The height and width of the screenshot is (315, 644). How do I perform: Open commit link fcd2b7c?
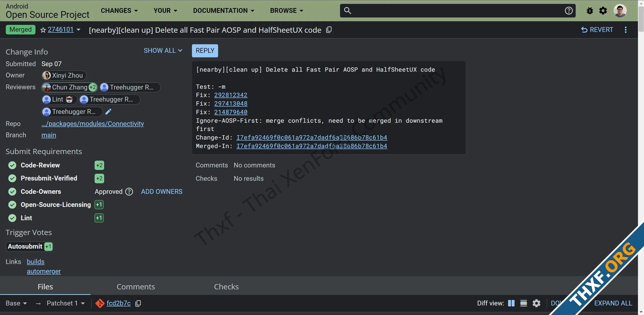pos(118,303)
